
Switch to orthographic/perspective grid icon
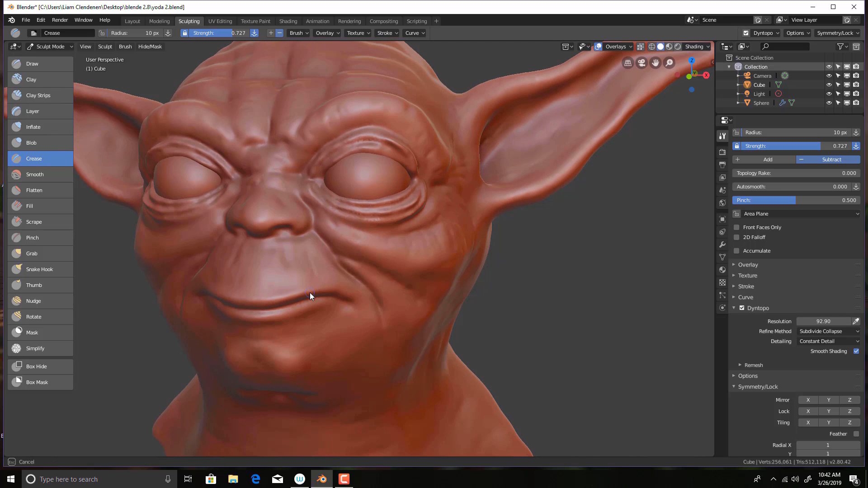pos(628,63)
